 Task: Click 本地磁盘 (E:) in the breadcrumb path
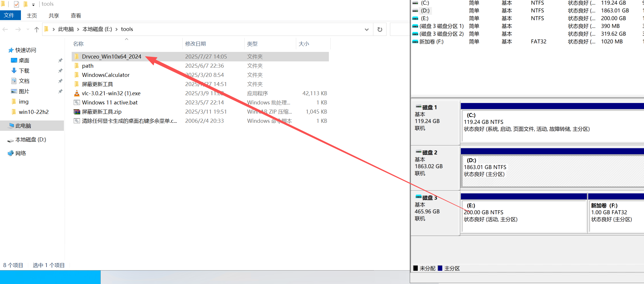pyautogui.click(x=97, y=29)
